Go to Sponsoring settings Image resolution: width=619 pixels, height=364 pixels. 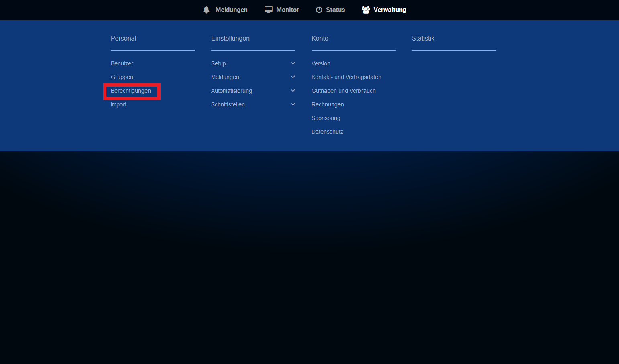click(326, 118)
